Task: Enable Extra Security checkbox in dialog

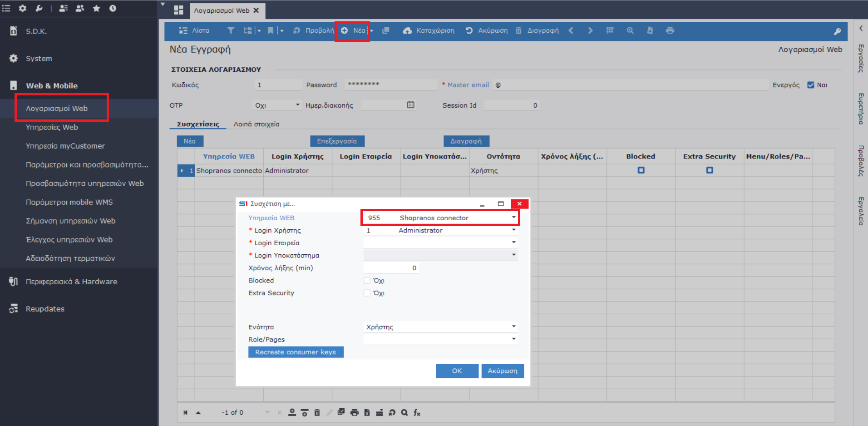Action: [367, 293]
